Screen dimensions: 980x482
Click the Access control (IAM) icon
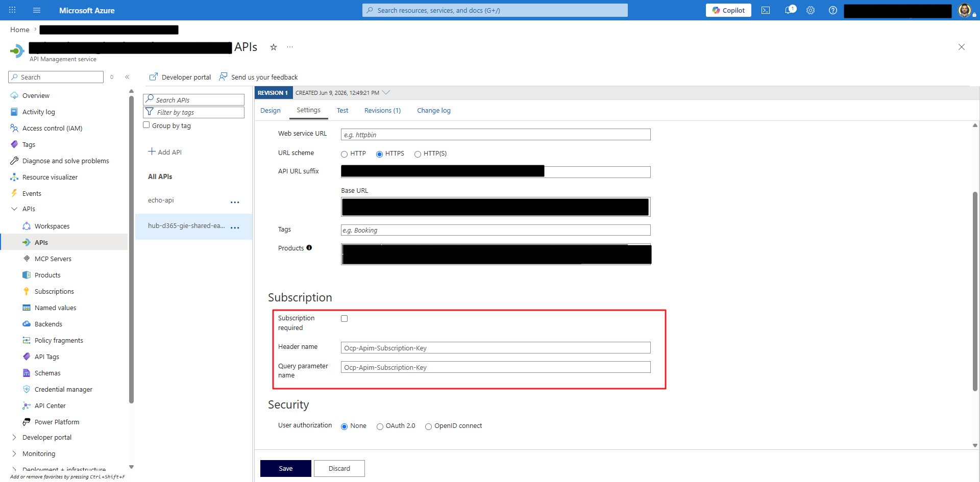14,128
